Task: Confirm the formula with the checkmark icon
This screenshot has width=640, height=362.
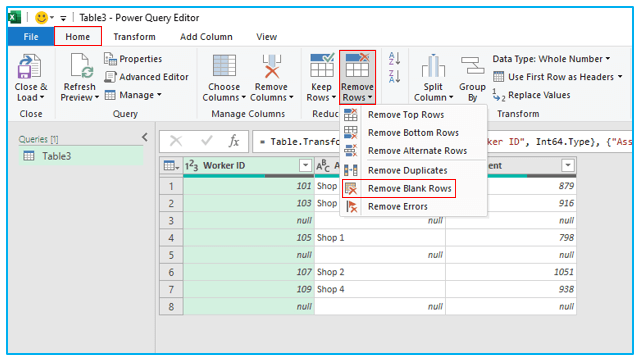Action: pyautogui.click(x=207, y=141)
